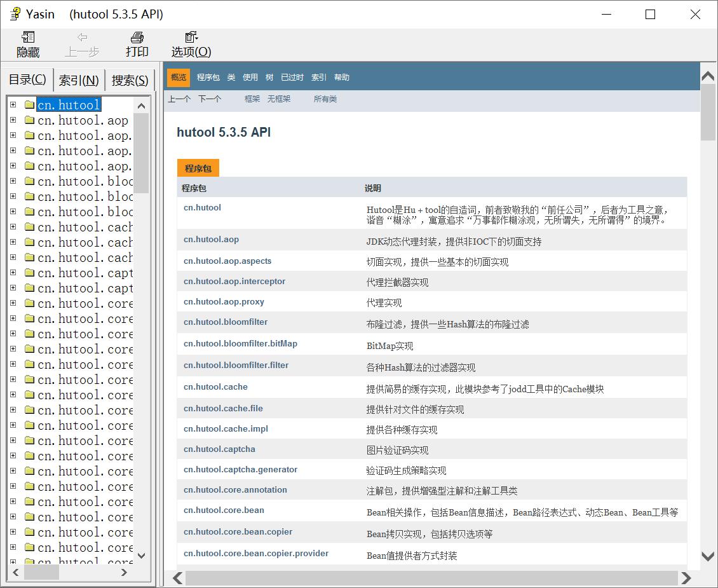Open the cn.hutool.bloomfilter package link

(226, 322)
